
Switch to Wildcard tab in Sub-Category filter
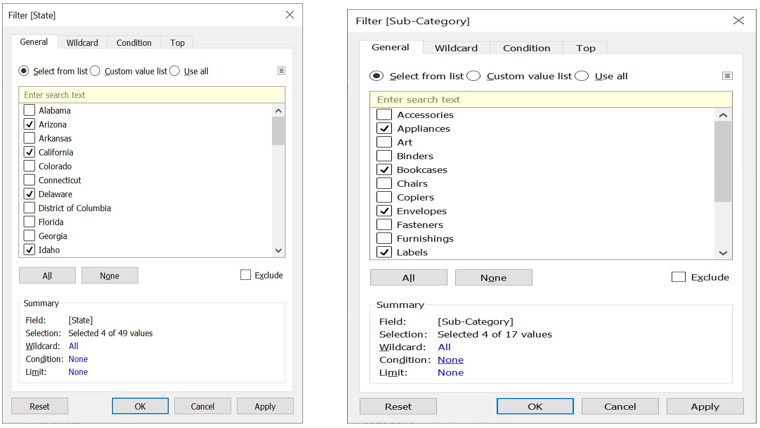pos(456,48)
